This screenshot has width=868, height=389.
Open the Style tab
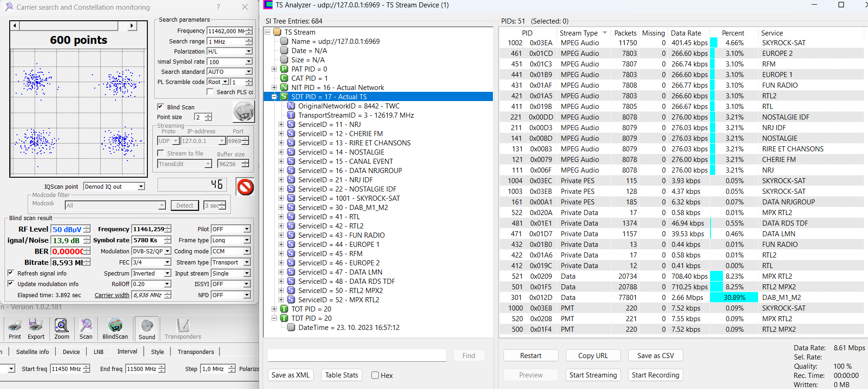[x=158, y=352]
